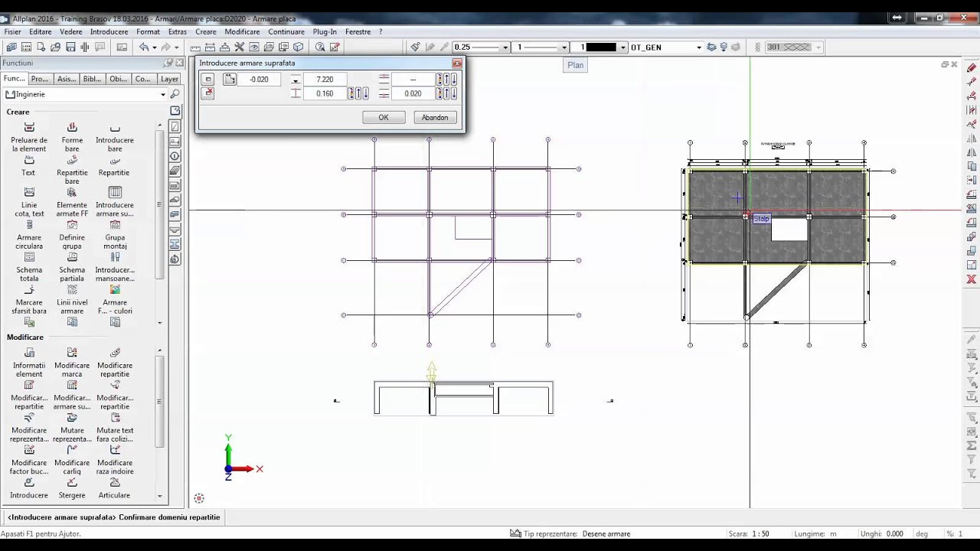Click the Scara 1:50 status entry
The image size is (980, 551).
pyautogui.click(x=749, y=533)
